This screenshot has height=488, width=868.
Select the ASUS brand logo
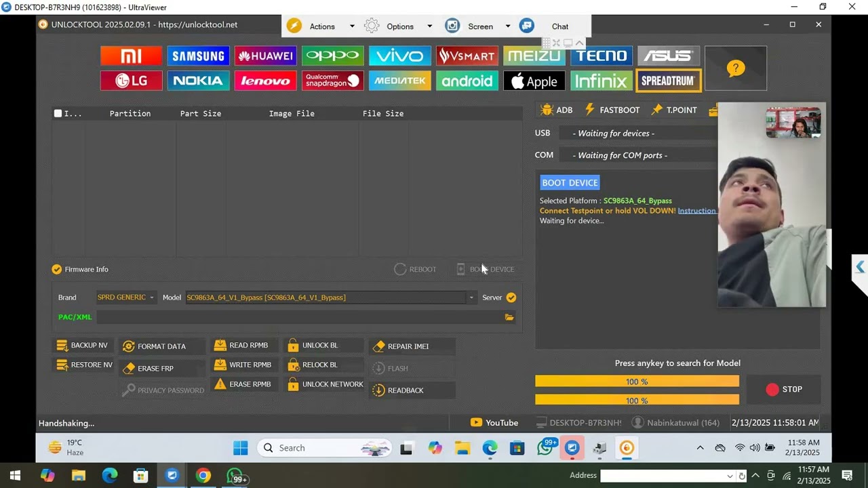668,56
